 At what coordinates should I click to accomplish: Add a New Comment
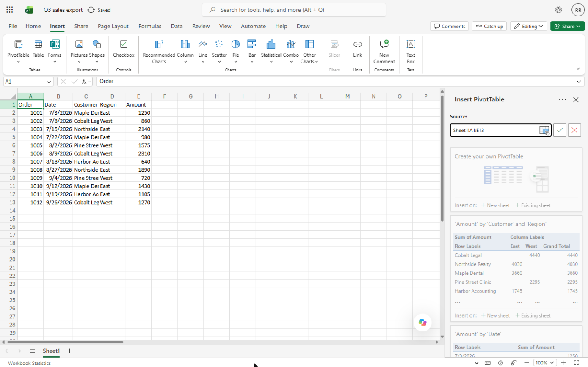click(384, 51)
